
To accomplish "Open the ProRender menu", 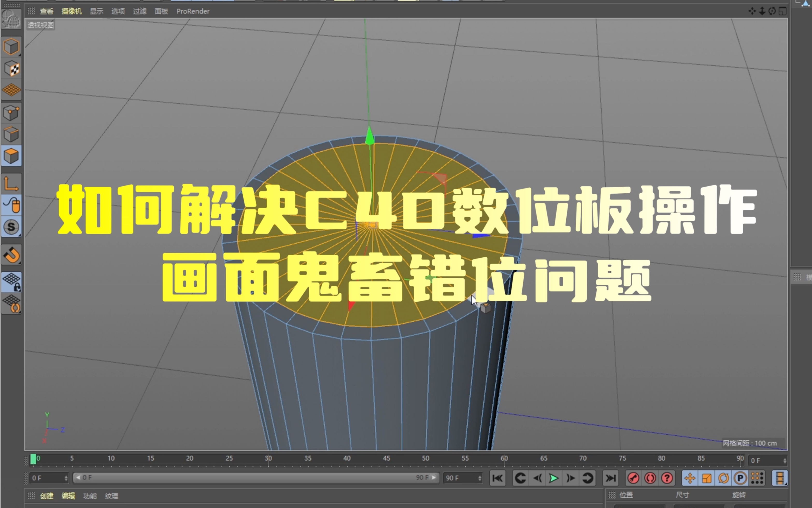I will pos(193,11).
